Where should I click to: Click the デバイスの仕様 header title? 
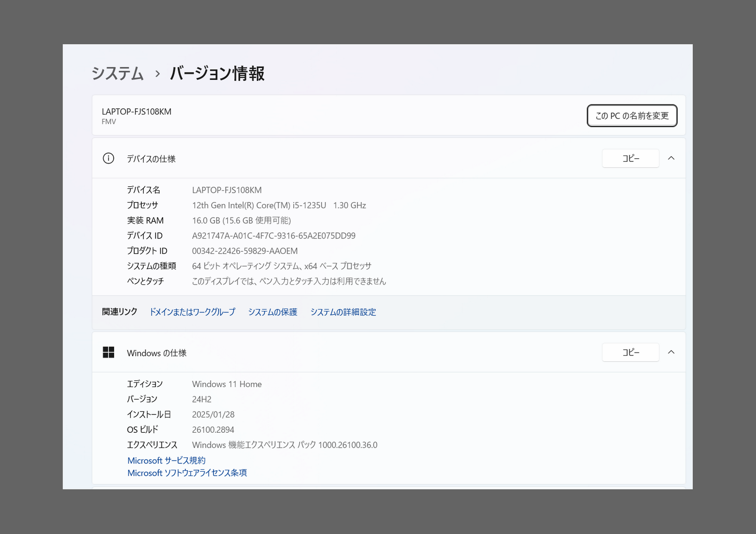(151, 159)
